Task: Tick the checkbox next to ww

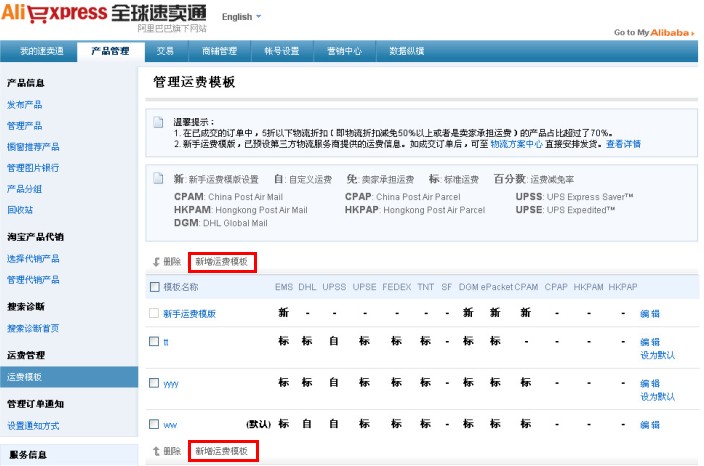Action: click(x=154, y=424)
